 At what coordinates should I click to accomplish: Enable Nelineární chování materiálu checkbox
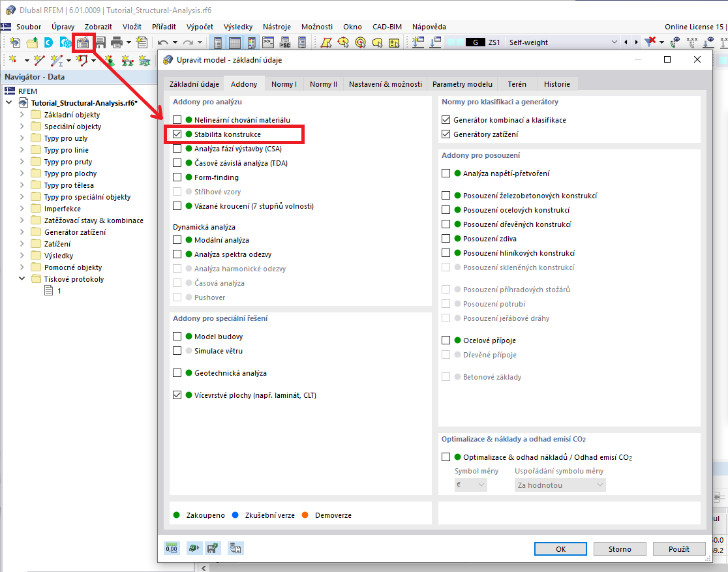pos(177,120)
